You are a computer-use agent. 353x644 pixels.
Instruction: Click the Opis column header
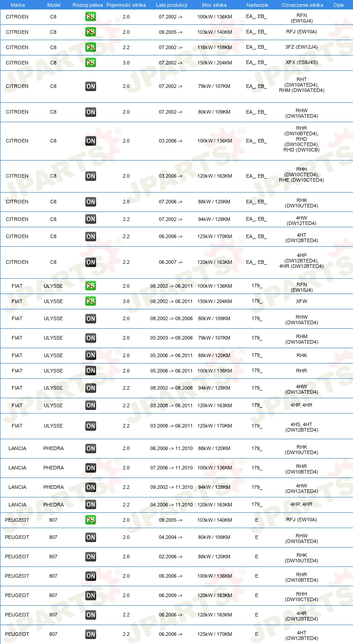[338, 5]
